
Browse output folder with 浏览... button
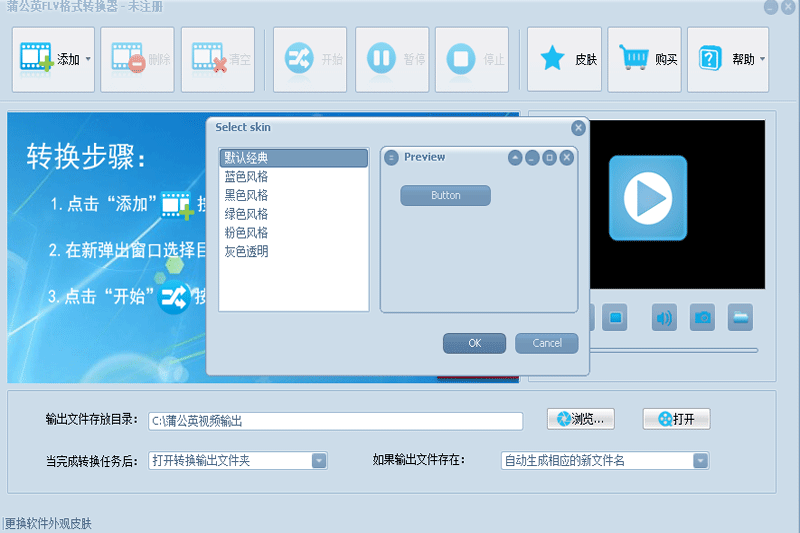point(581,419)
